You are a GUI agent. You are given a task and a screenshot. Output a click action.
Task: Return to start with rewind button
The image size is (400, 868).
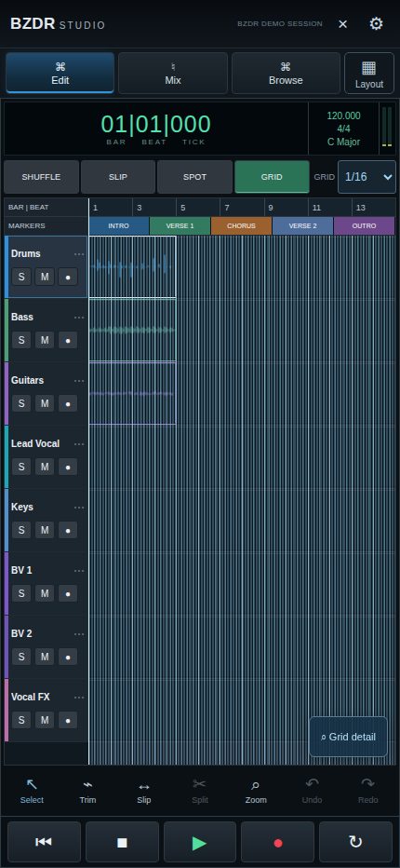45,842
